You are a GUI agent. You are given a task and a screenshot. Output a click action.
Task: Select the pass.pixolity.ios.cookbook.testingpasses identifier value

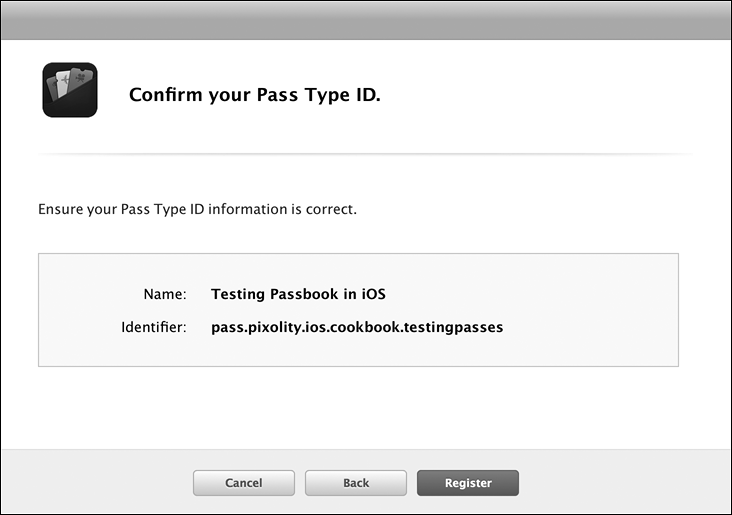[357, 326]
